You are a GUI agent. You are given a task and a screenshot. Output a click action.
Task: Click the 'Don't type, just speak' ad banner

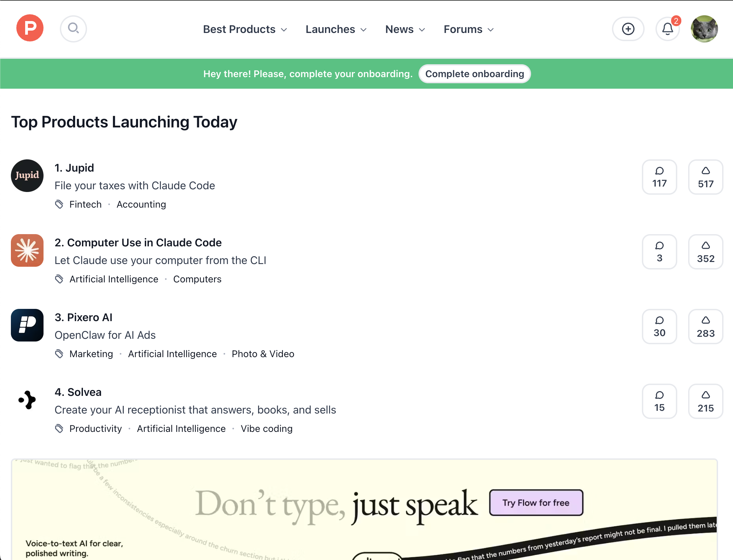[x=364, y=509]
